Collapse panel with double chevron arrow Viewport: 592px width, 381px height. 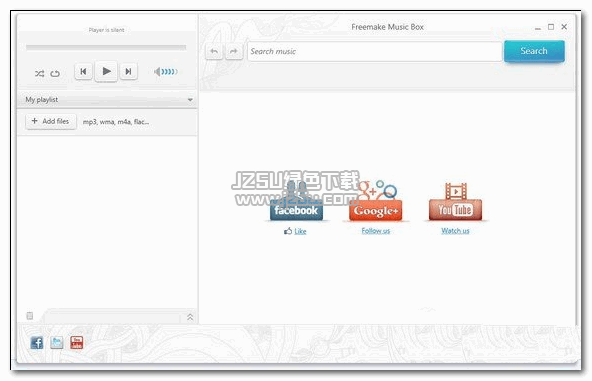(190, 317)
